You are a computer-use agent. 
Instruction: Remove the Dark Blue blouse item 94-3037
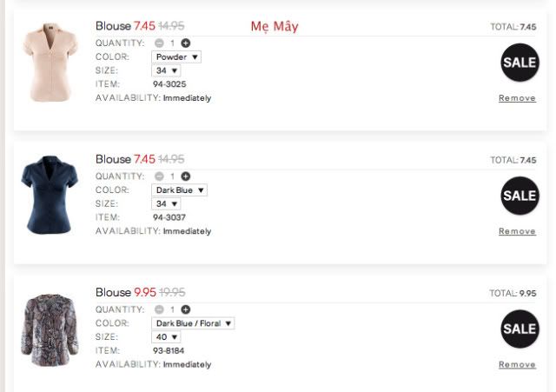517,231
